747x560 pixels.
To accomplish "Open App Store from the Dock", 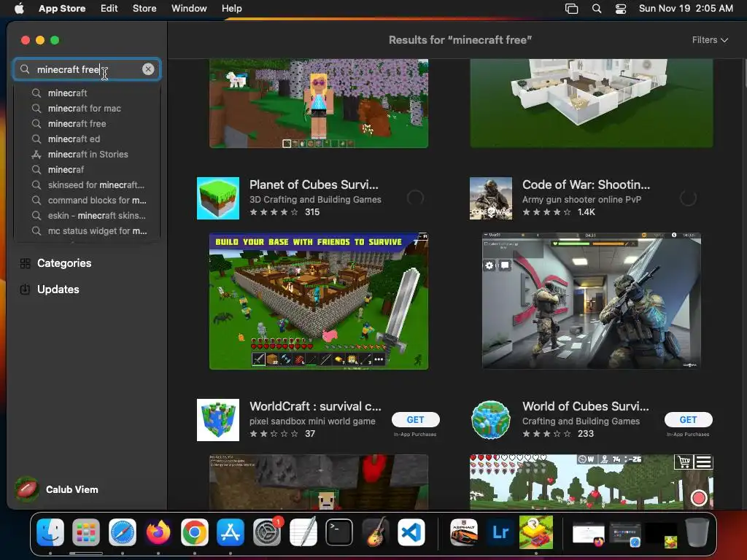I will click(x=231, y=532).
